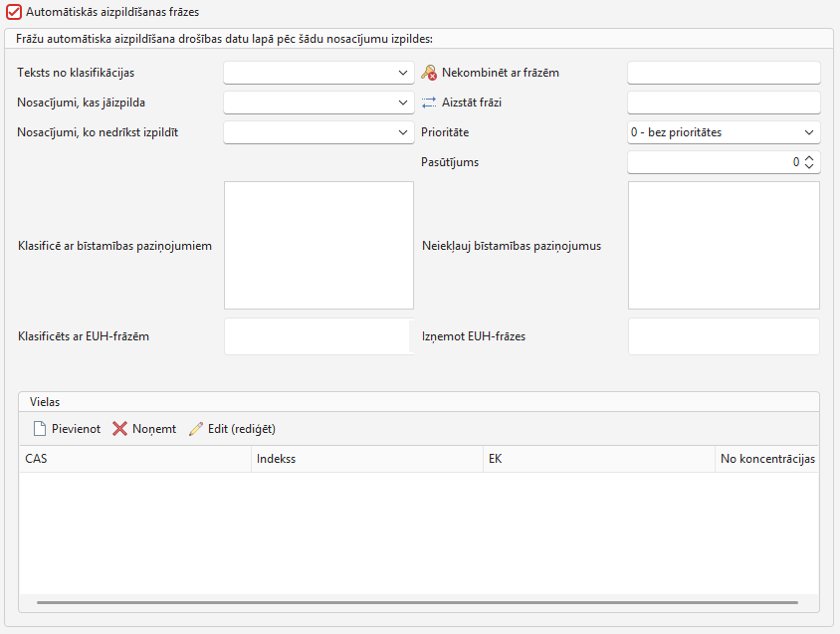The image size is (840, 634).
Task: Open the Prioritāte dropdown showing 0 - bez prioritātes
Action: pos(724,132)
